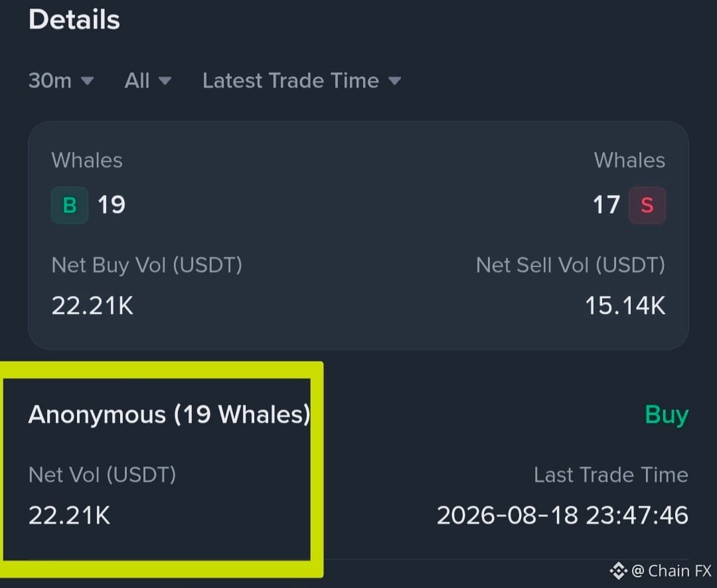
Task: Click the @ Chain FX watermark text
Action: (672, 571)
